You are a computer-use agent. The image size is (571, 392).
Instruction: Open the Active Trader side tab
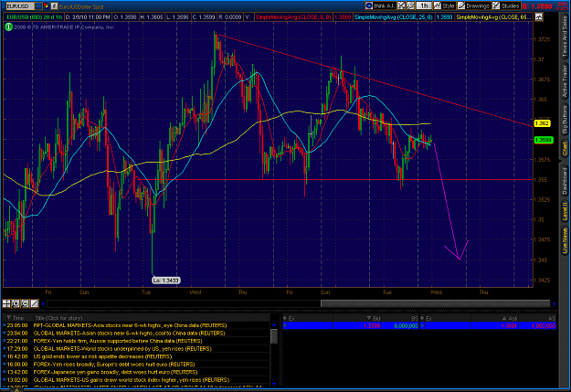coord(565,81)
